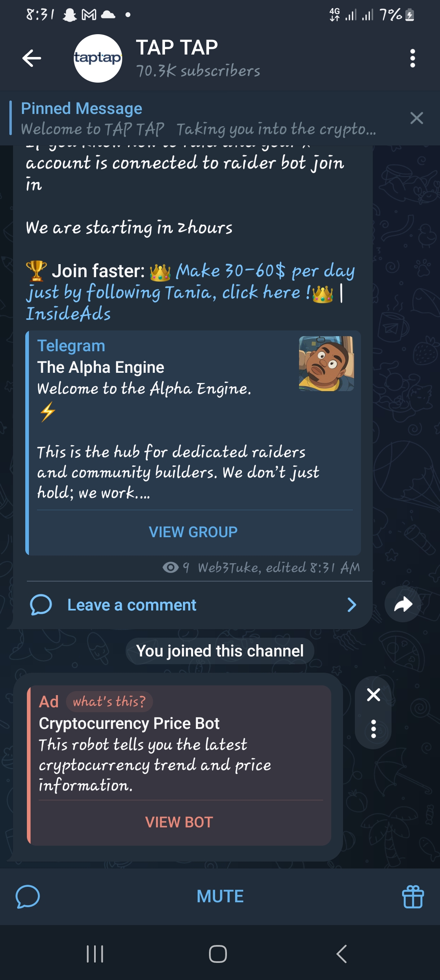The height and width of the screenshot is (980, 440).
Task: Close the Cryptocurrency Price Bot ad
Action: 373,695
